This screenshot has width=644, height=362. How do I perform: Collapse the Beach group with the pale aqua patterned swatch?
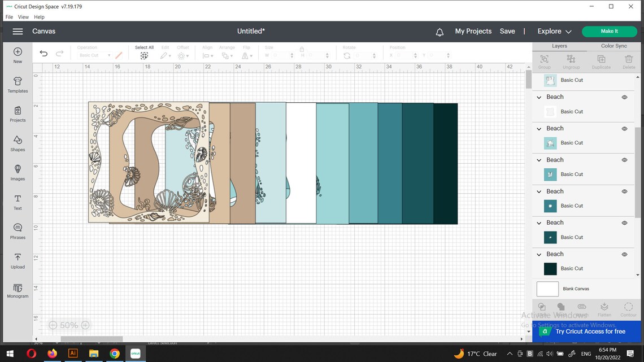539,129
